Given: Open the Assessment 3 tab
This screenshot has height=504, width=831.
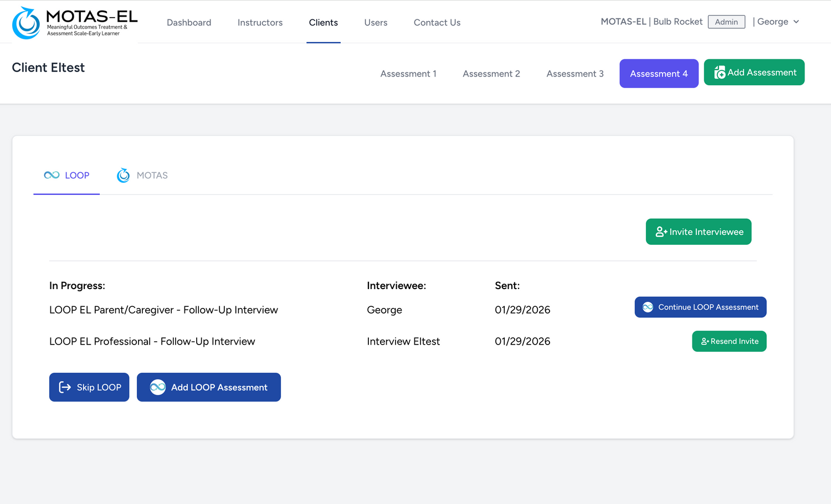Looking at the screenshot, I should tap(575, 74).
